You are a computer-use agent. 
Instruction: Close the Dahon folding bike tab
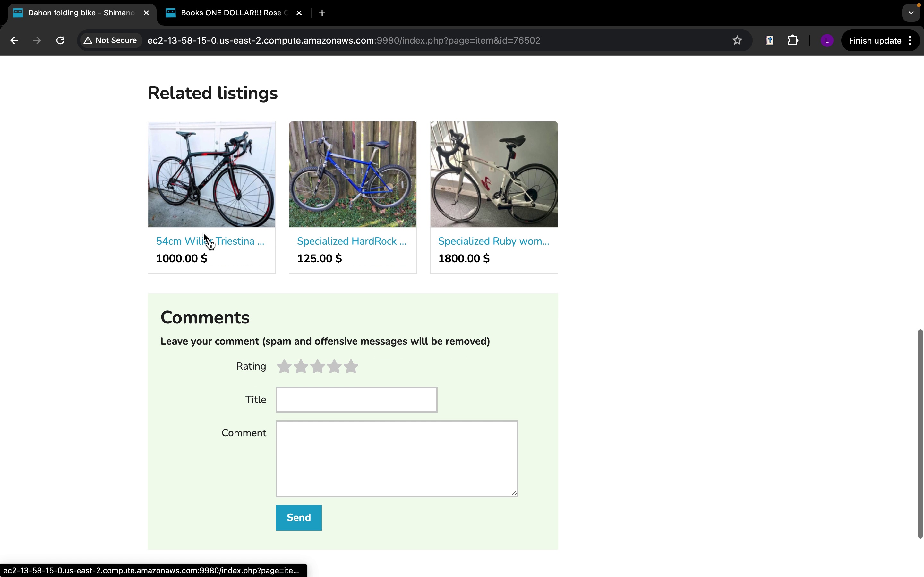pos(146,13)
